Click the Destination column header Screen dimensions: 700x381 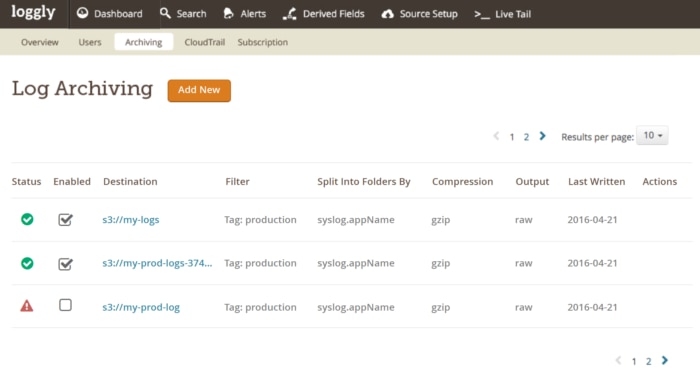click(130, 181)
